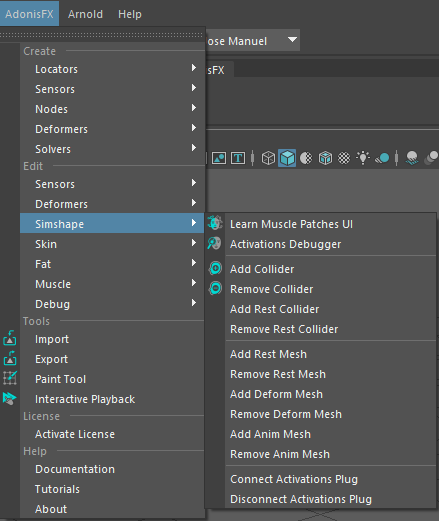The height and width of the screenshot is (521, 439).
Task: Expand the Nodes submenu
Action: click(x=112, y=109)
